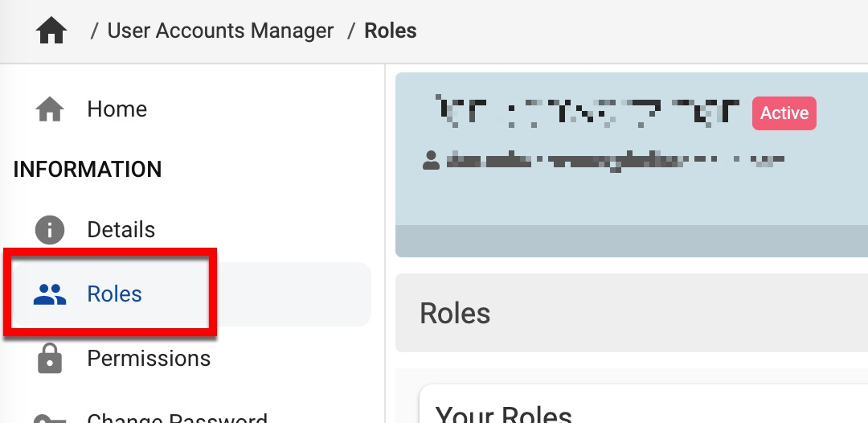Click the person icon beside the email

pos(432,161)
